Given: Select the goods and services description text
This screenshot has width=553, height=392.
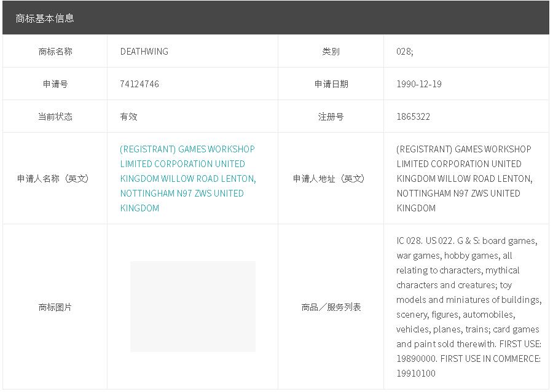Looking at the screenshot, I should click(x=468, y=307).
